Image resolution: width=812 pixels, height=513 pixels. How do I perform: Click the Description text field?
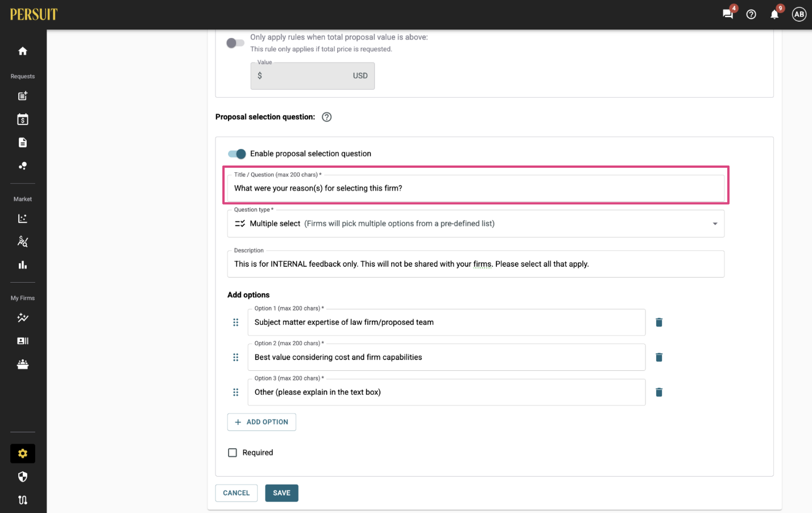476,264
